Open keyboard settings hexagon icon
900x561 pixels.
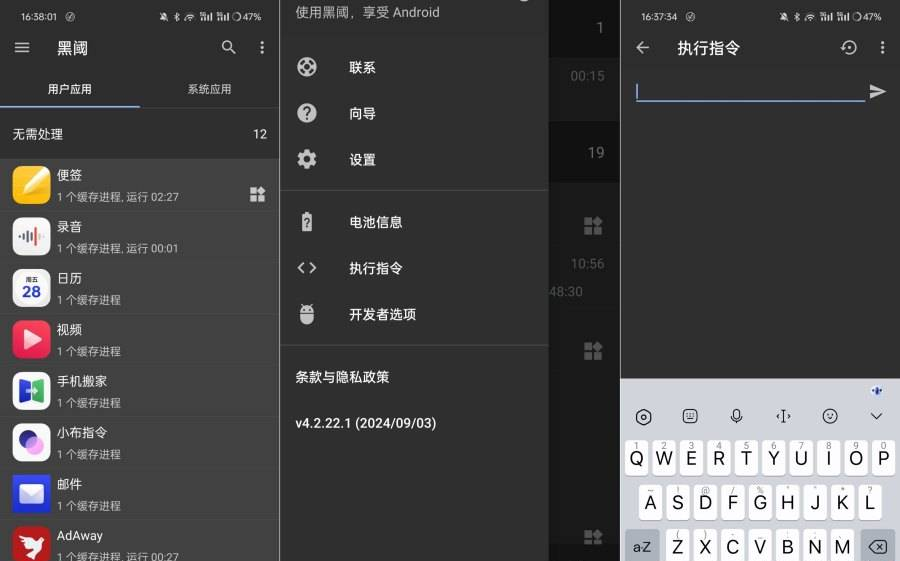(643, 416)
